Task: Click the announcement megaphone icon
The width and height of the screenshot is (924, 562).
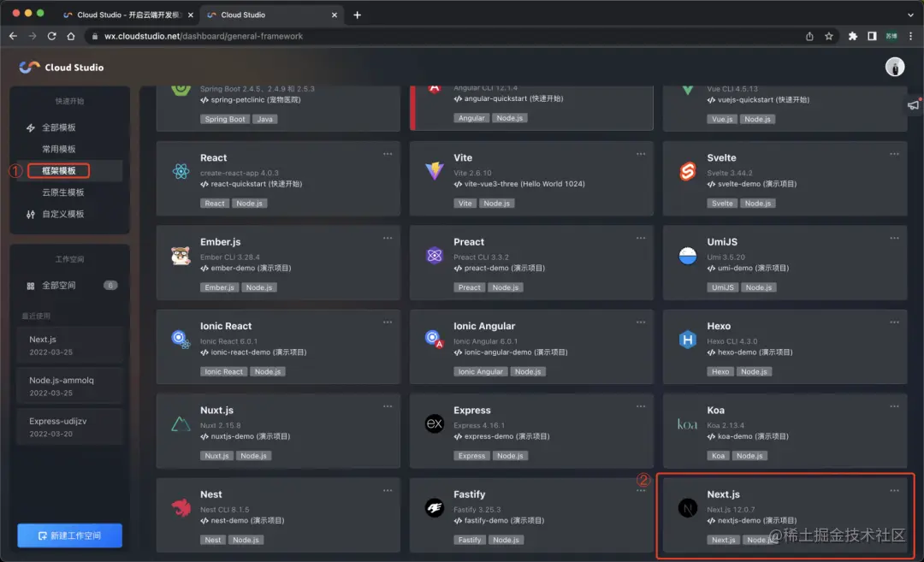Action: point(914,105)
